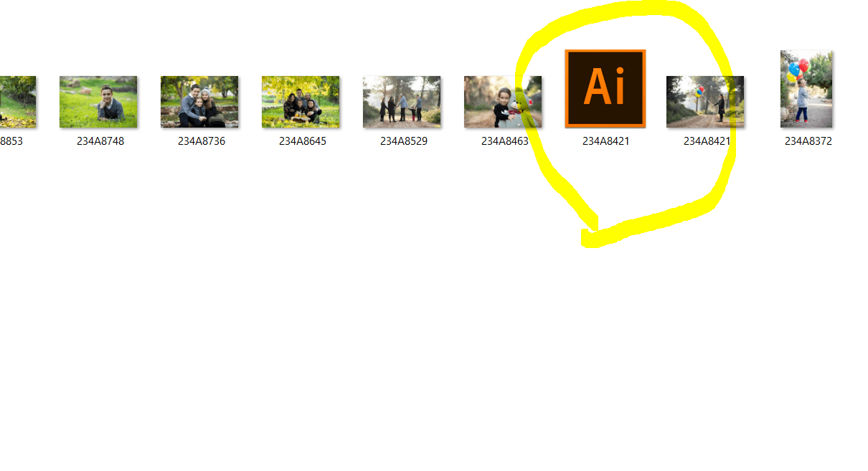Image resolution: width=868 pixels, height=471 pixels.
Task: Select the 234A8463 child with teddy thumbnail
Action: coord(503,102)
